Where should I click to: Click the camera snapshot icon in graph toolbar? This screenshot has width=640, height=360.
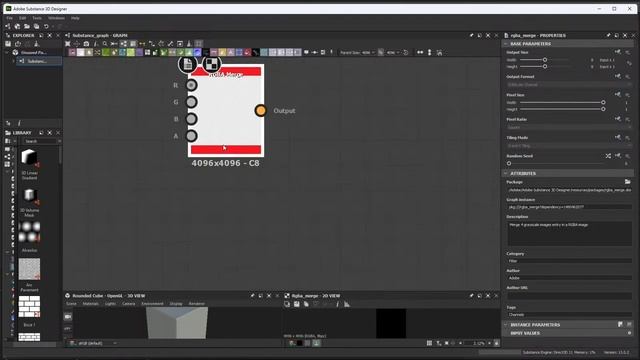[86, 43]
